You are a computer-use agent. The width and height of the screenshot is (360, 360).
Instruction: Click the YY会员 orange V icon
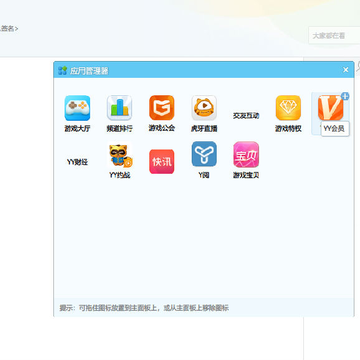pyautogui.click(x=330, y=108)
